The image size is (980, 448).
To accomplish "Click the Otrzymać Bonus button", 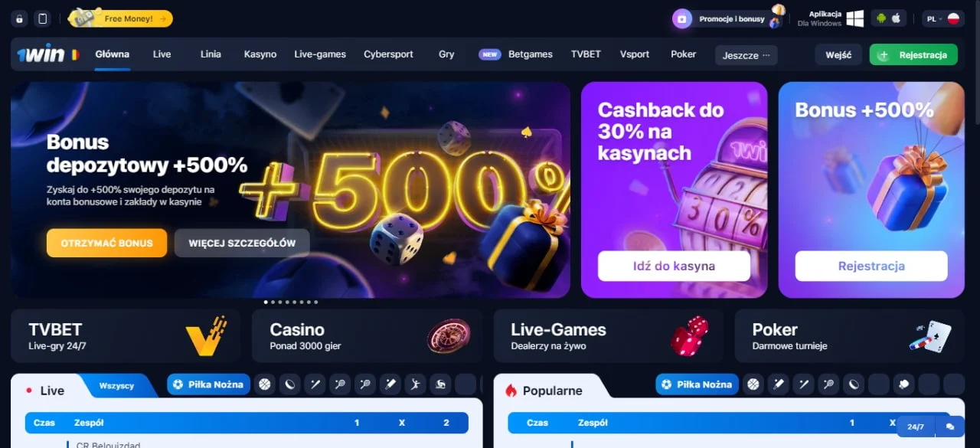I will point(106,243).
